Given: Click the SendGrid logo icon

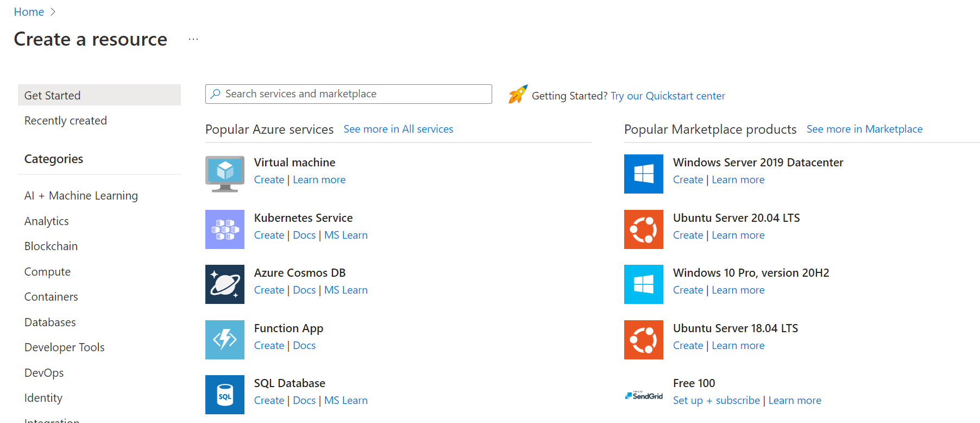Looking at the screenshot, I should pyautogui.click(x=644, y=395).
